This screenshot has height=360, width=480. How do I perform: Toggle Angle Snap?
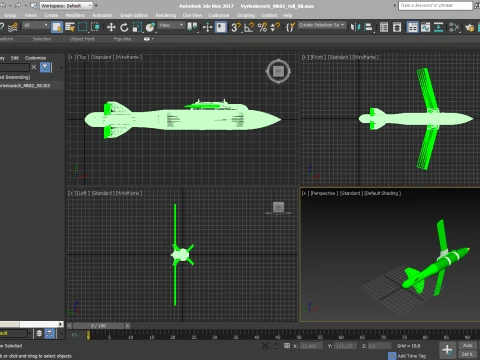coord(249,27)
